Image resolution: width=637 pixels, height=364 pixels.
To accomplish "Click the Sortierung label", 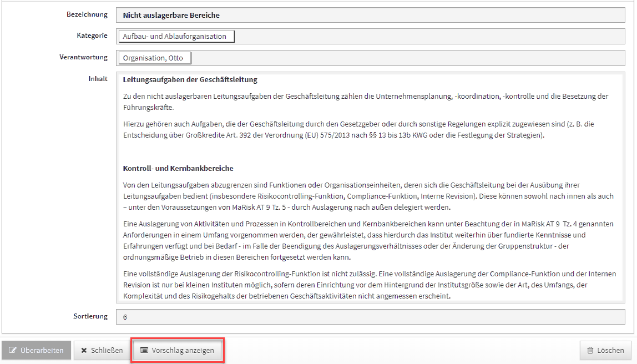I will [91, 316].
